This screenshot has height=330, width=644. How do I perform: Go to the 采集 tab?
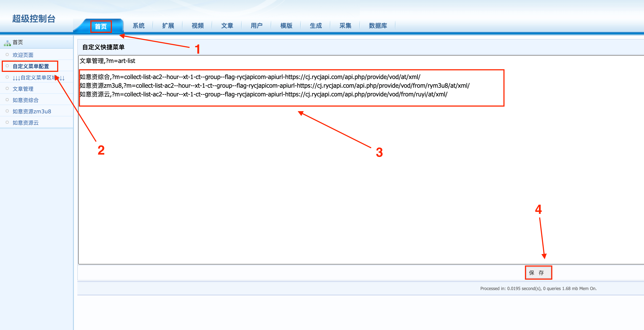point(345,26)
